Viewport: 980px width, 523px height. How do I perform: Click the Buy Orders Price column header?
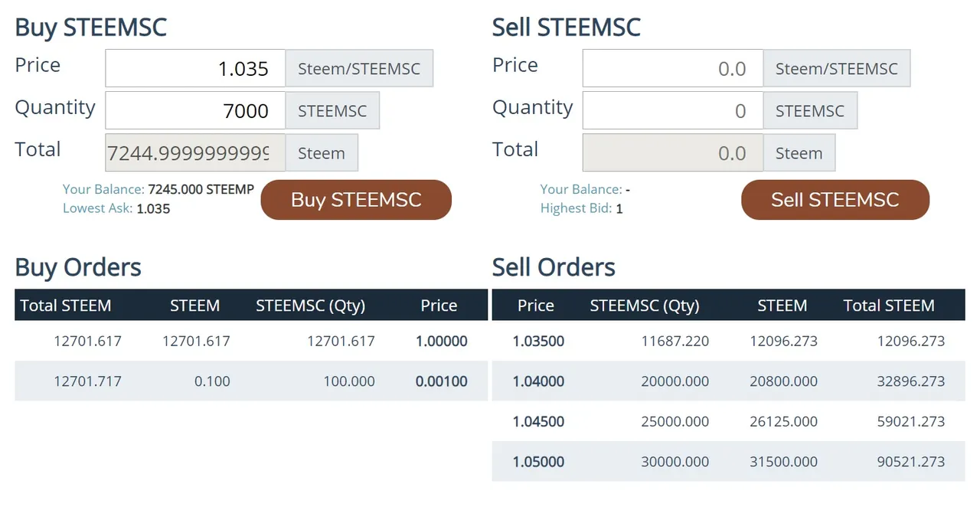tap(439, 306)
